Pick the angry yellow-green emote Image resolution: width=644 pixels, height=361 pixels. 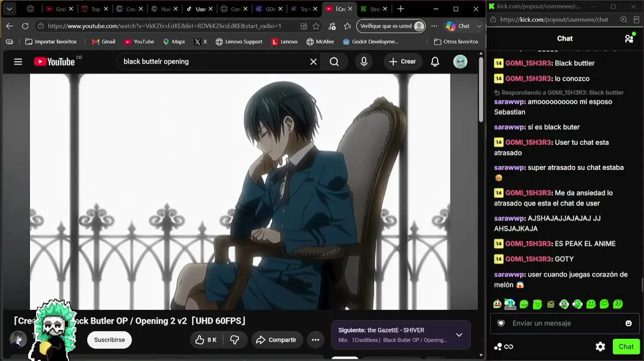[551, 304]
